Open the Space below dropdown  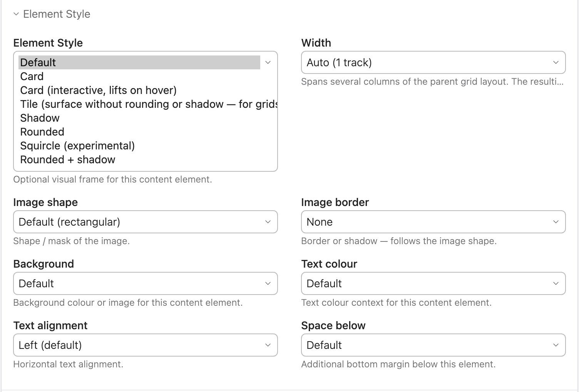pyautogui.click(x=433, y=345)
